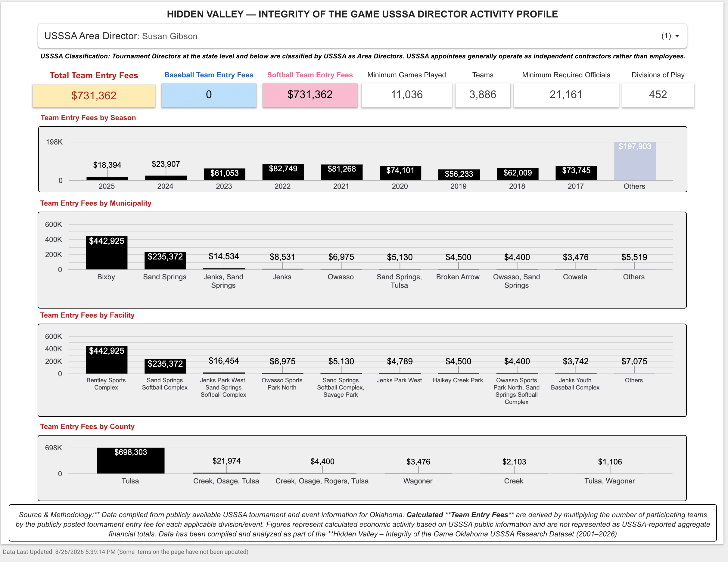Click the $21,974 county value
Image resolution: width=728 pixels, height=562 pixels.
(x=227, y=461)
